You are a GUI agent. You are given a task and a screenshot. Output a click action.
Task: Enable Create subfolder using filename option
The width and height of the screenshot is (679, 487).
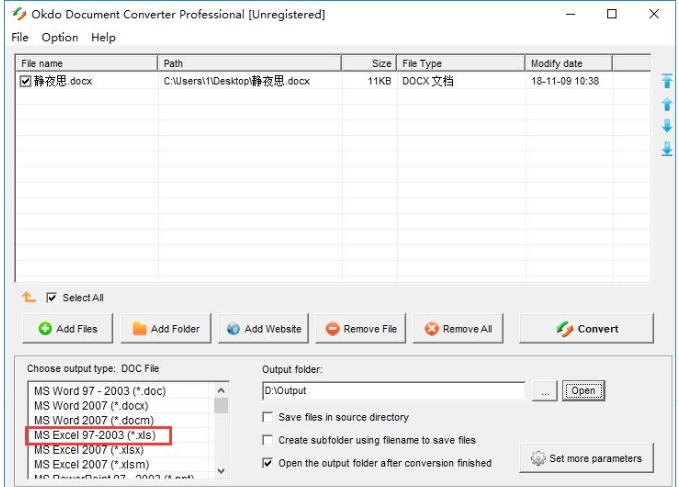(268, 440)
